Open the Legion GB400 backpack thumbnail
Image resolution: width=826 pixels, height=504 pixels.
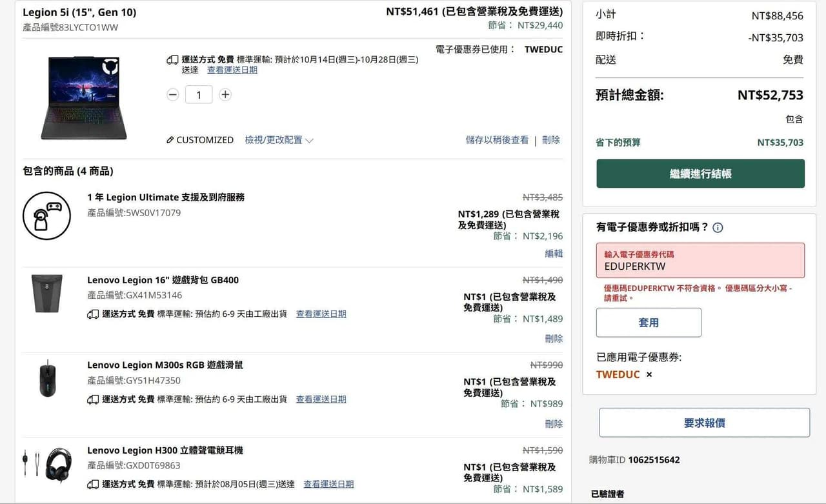click(x=47, y=294)
